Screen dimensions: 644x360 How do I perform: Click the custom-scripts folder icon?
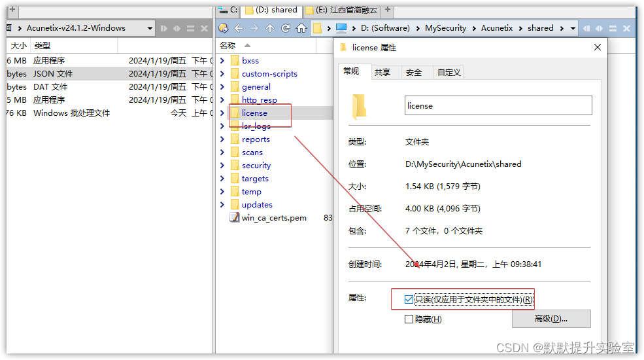click(235, 73)
